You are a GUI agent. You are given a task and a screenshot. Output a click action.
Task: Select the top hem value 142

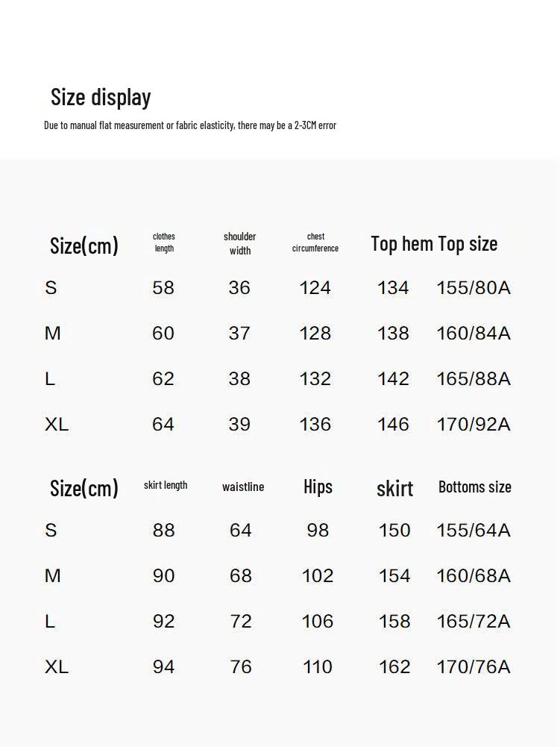[x=393, y=379]
